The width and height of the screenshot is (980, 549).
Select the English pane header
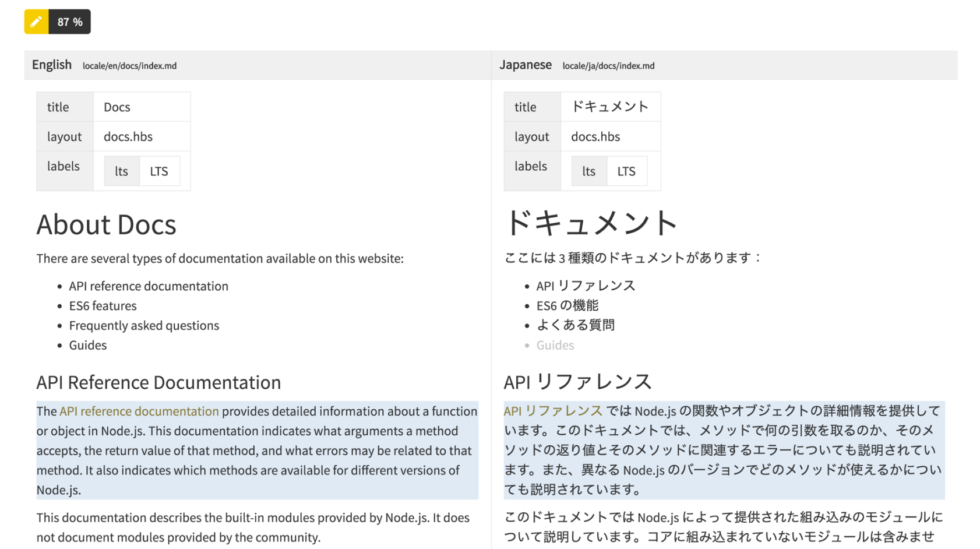tap(51, 65)
